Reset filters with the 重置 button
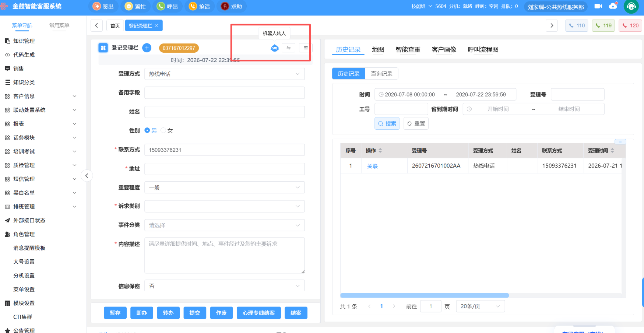 [x=416, y=123]
